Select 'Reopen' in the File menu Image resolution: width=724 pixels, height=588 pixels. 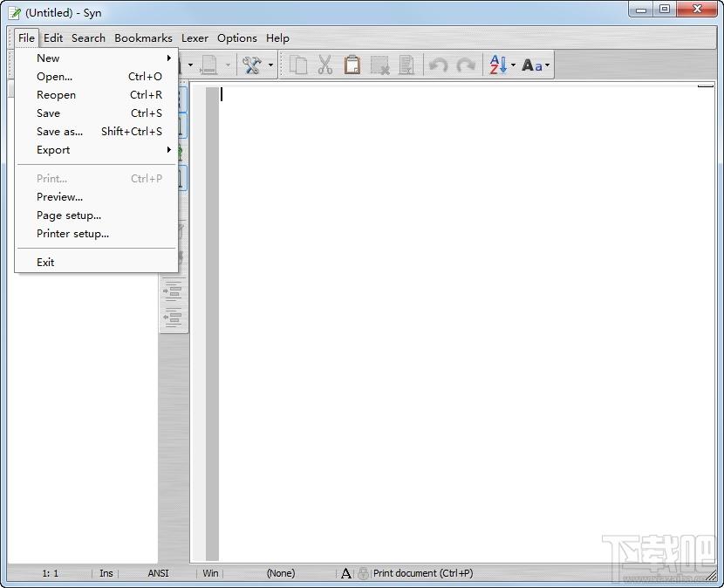[56, 95]
